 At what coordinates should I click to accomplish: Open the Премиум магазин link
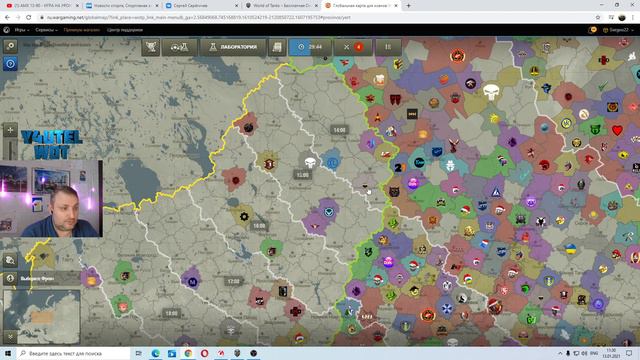[82, 30]
